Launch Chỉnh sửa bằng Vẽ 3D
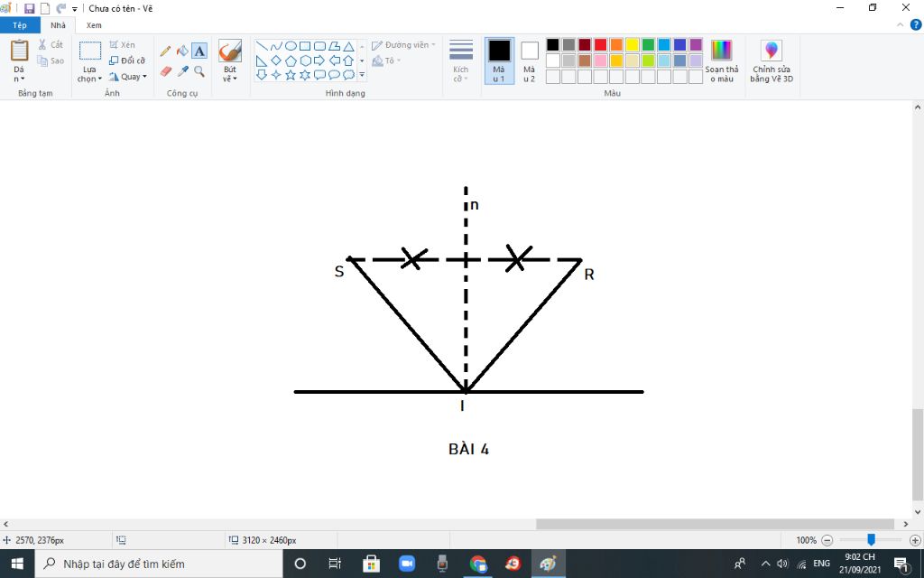 (x=772, y=61)
